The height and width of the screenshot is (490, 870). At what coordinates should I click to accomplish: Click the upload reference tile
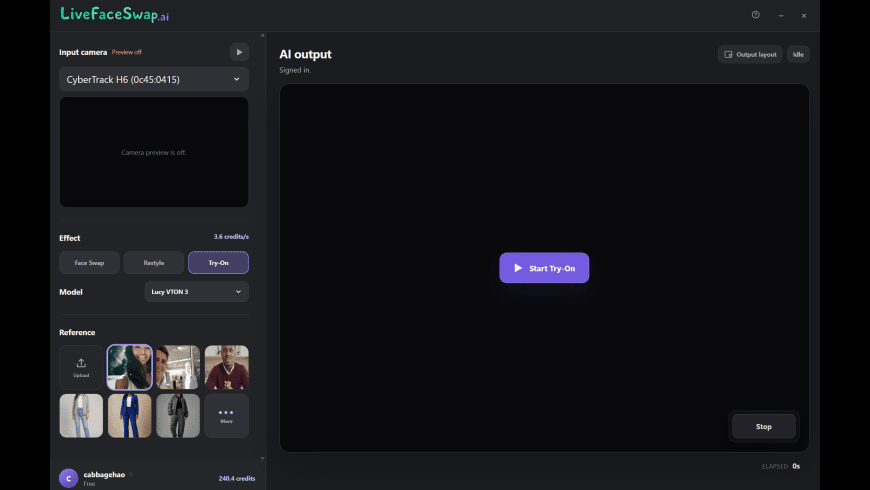[x=81, y=367]
